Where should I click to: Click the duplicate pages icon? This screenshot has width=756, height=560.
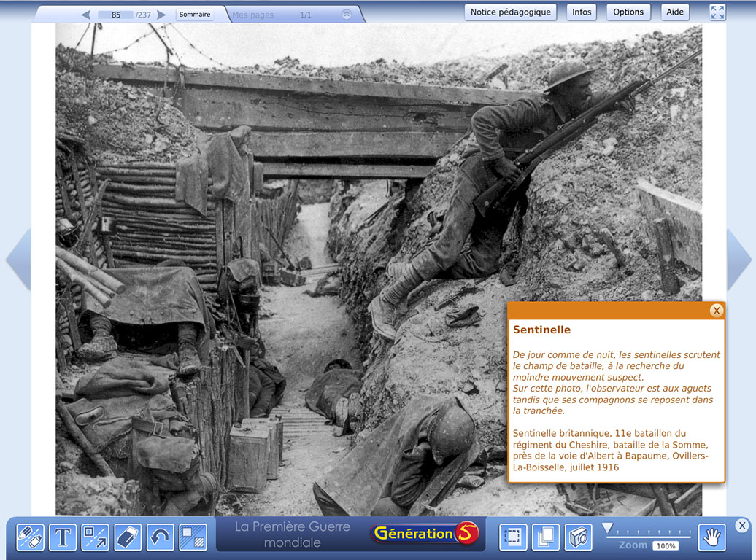(x=546, y=537)
